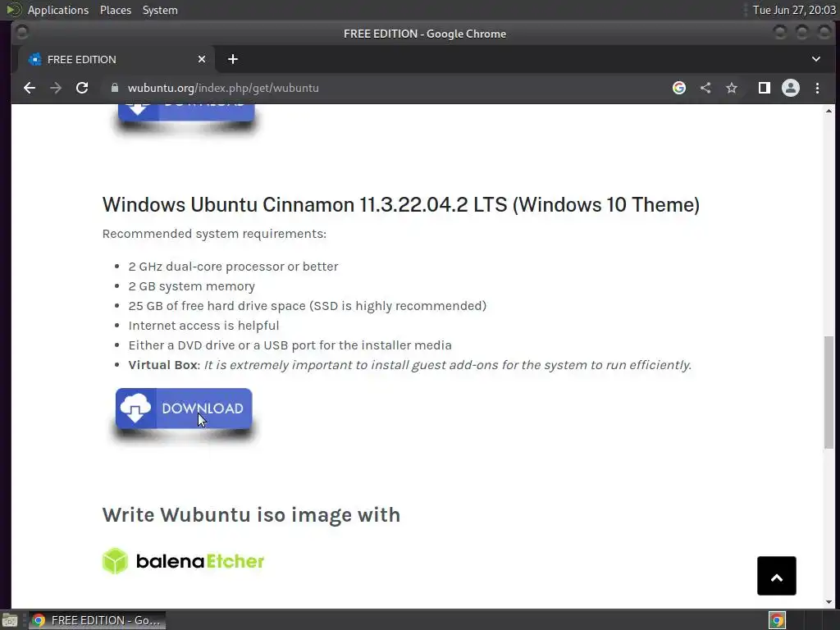840x630 pixels.
Task: Close the FREE EDITION tab
Action: tap(202, 59)
